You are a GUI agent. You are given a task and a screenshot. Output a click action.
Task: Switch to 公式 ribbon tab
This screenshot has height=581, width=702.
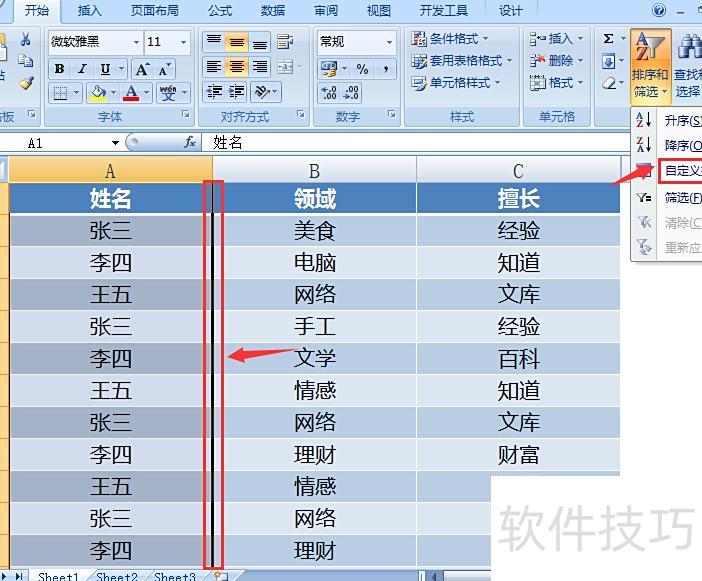[x=220, y=10]
